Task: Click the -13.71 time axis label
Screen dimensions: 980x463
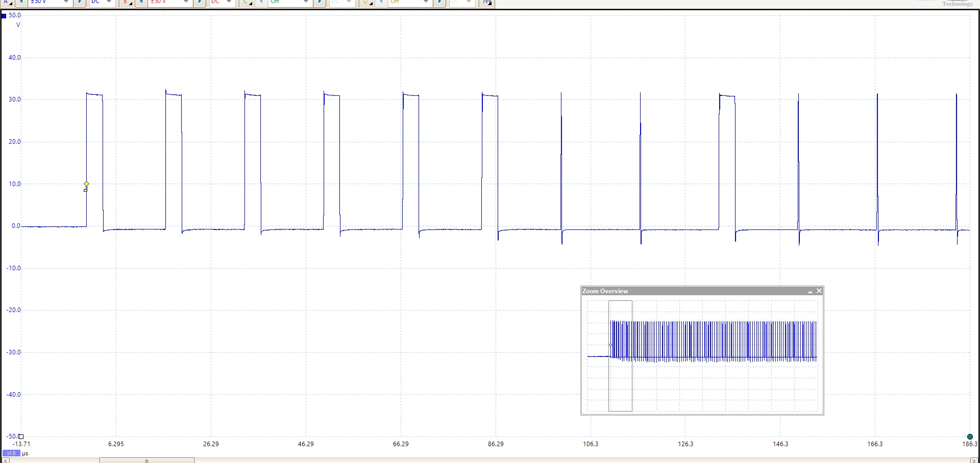Action: 21,444
